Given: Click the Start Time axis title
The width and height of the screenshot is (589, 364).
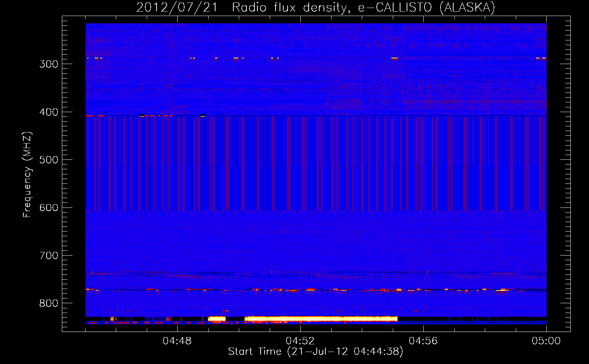Looking at the screenshot, I should (x=316, y=352).
